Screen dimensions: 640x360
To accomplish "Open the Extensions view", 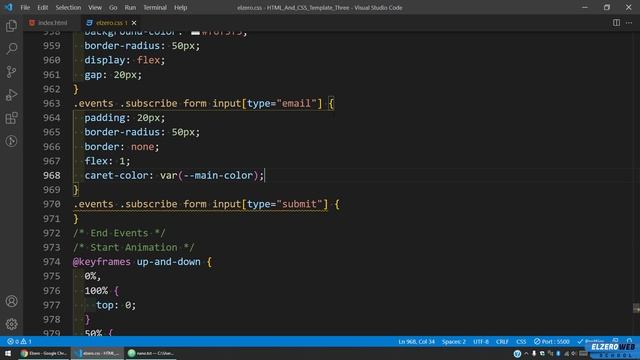I will pos(11,118).
